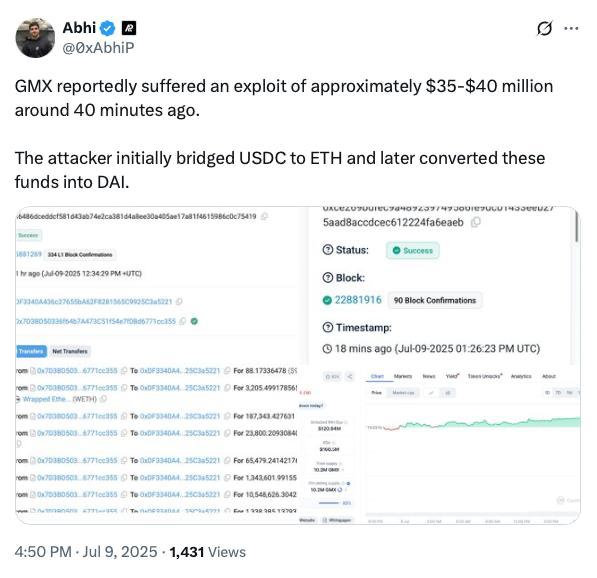This screenshot has width=597, height=578.
Task: Open Abhi's profile picture
Action: (35, 38)
